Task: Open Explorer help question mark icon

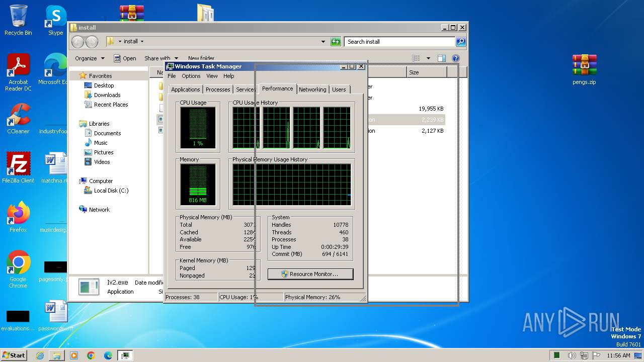Action: 456,58
